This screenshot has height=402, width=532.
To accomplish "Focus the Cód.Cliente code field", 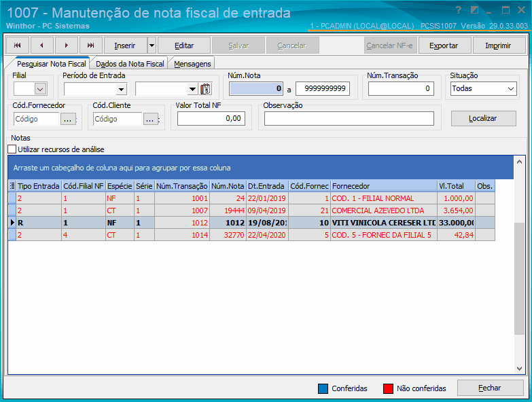I will 118,119.
